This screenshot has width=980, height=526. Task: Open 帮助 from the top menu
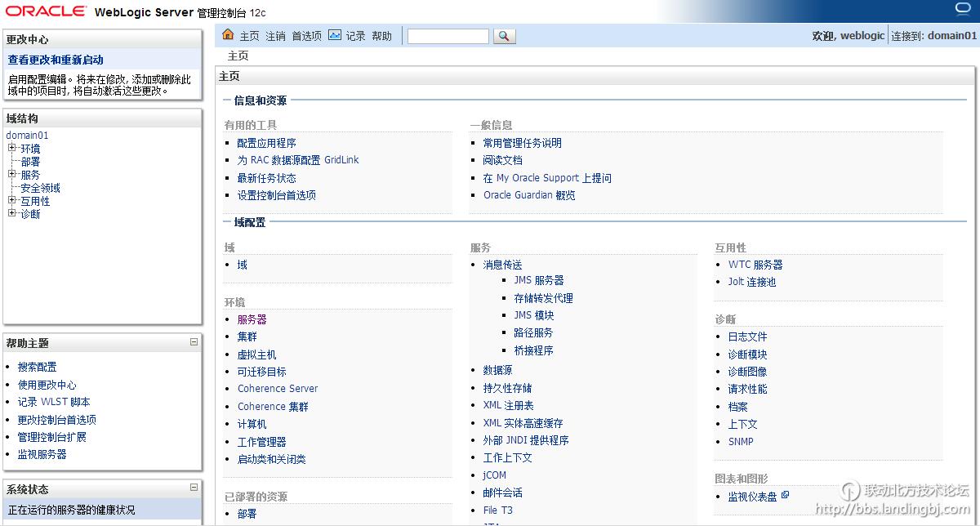(x=381, y=35)
